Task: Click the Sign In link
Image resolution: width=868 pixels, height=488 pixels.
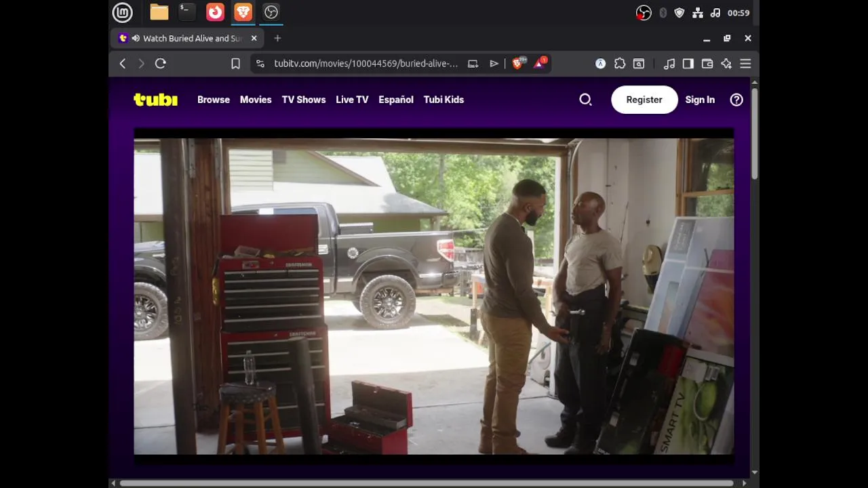Action: coord(700,100)
